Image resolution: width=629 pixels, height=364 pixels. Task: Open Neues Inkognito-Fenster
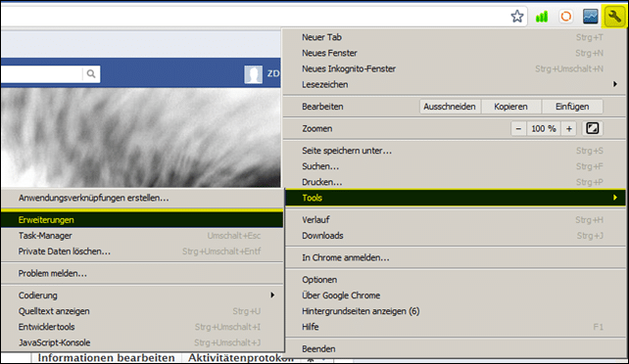[455, 68]
